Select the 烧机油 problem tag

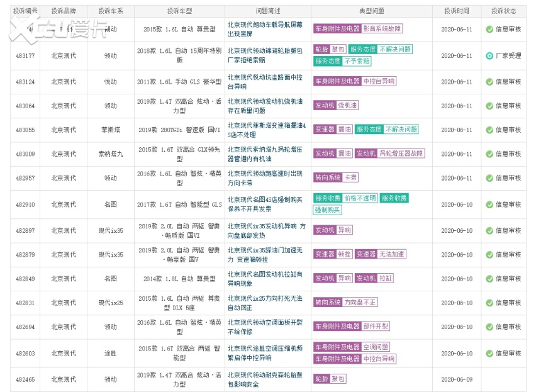(x=347, y=105)
